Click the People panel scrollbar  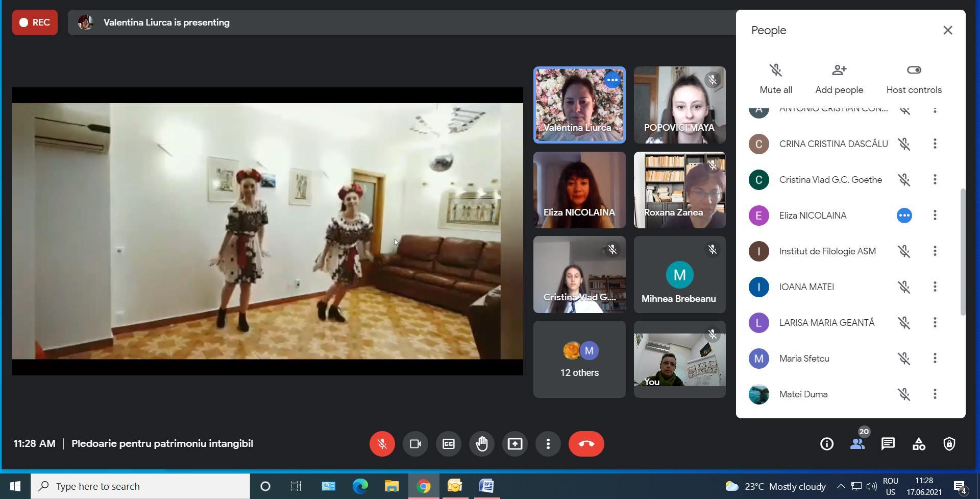coord(963,252)
